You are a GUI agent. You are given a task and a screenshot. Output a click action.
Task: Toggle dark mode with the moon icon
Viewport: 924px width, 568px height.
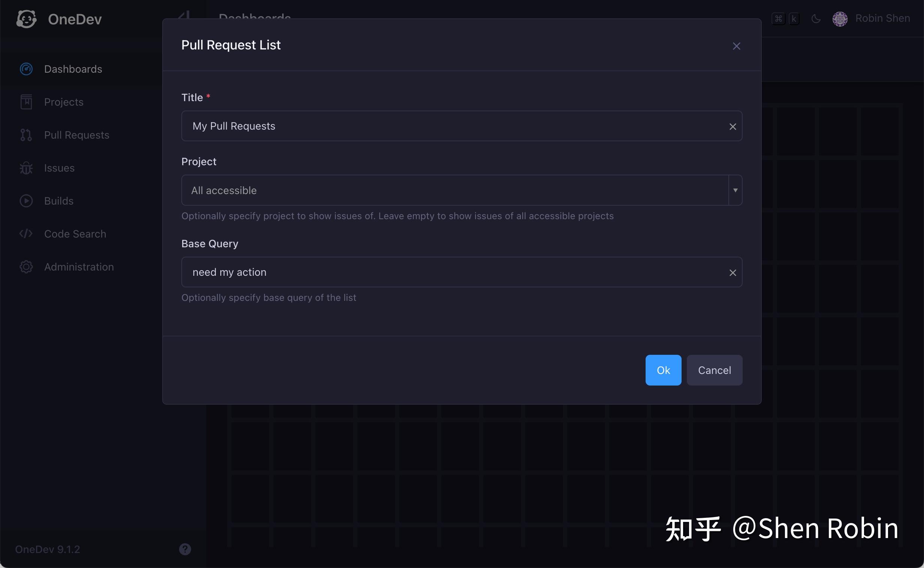pos(816,18)
